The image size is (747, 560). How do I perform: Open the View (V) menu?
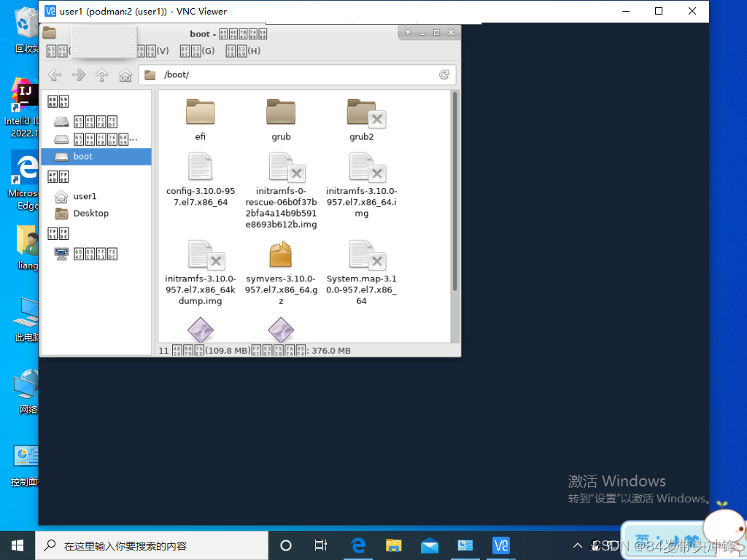coord(152,50)
